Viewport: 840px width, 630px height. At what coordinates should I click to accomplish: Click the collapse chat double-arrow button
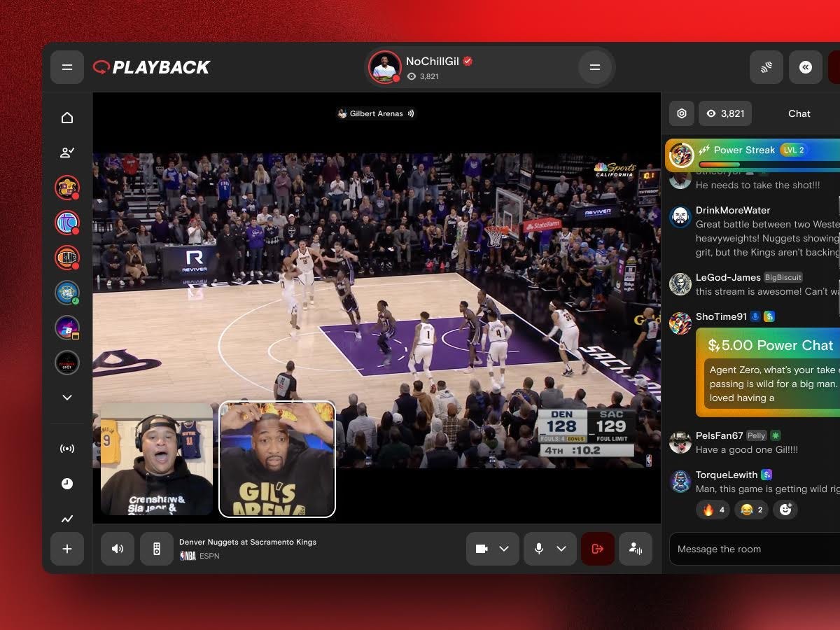pyautogui.click(x=806, y=67)
